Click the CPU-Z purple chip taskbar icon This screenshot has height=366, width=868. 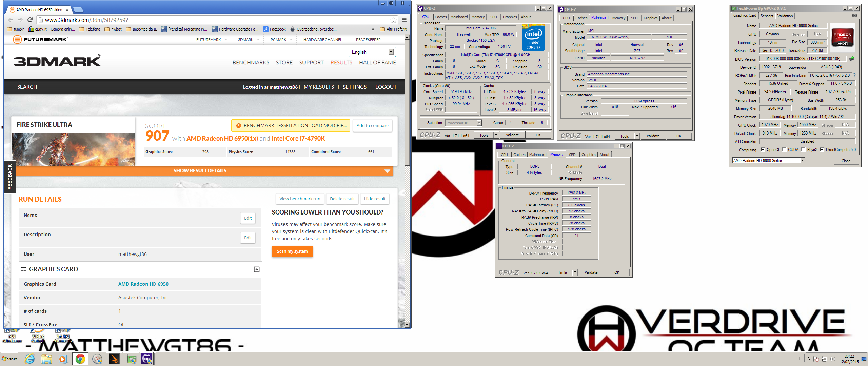click(x=147, y=359)
